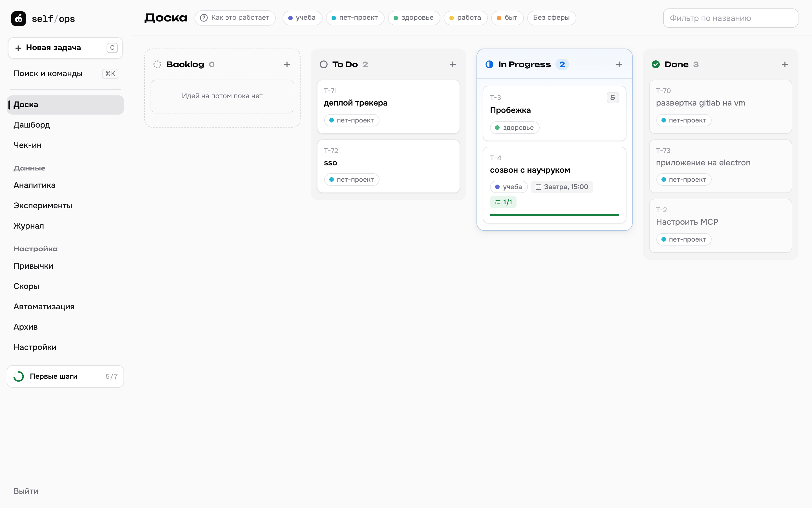Toggle the быт sphere filter
Screen dimensions: 812x508
pos(507,18)
